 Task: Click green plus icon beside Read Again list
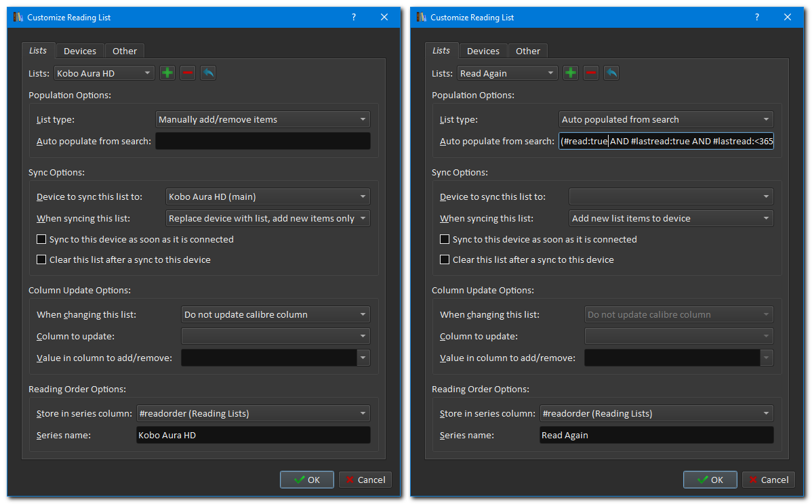[571, 73]
